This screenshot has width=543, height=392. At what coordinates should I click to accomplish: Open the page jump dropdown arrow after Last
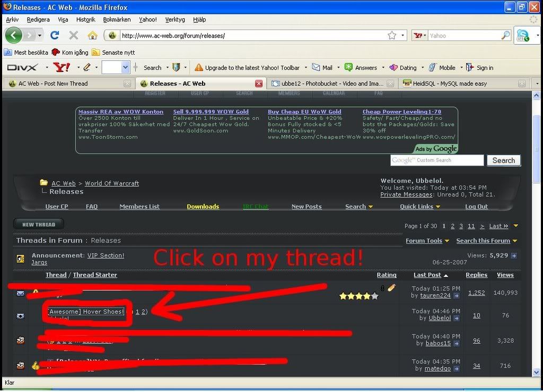[x=515, y=226]
